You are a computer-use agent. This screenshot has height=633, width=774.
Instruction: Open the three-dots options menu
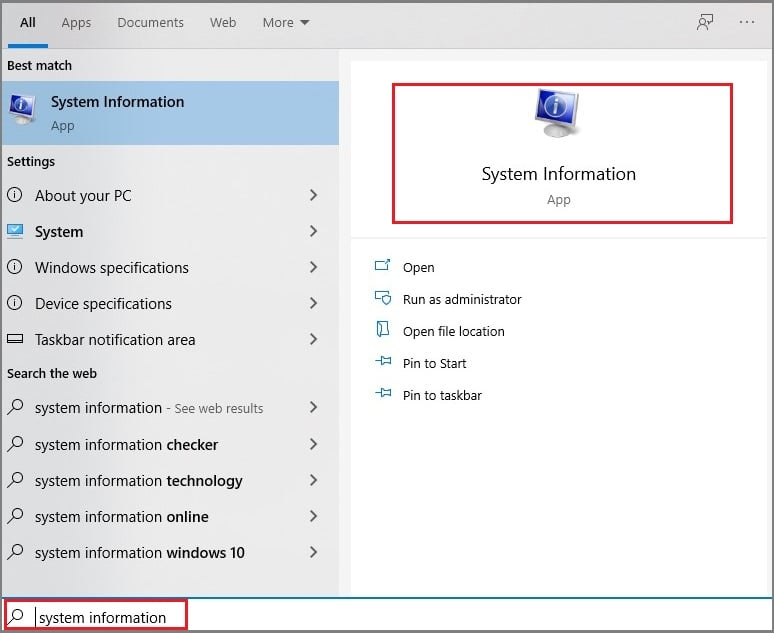(746, 22)
